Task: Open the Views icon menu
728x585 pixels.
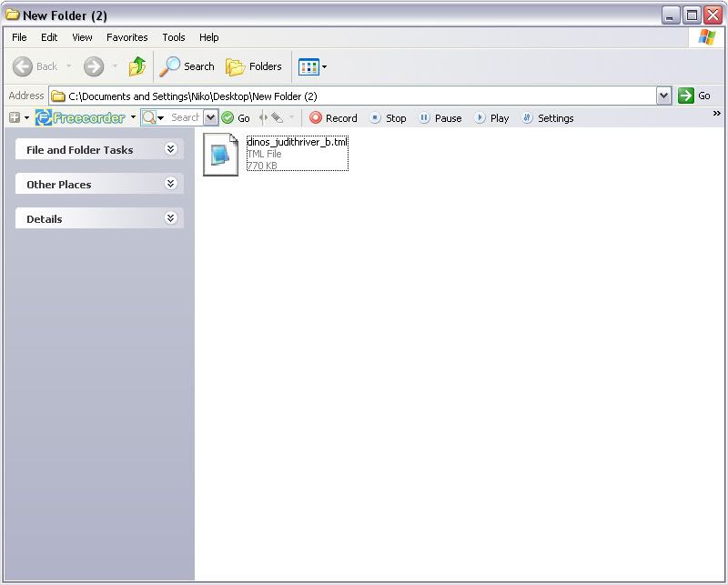Action: click(x=312, y=66)
